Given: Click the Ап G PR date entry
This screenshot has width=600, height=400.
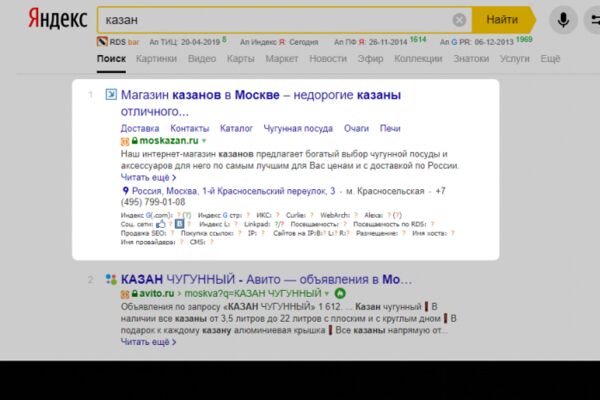Looking at the screenshot, I should click(x=486, y=41).
